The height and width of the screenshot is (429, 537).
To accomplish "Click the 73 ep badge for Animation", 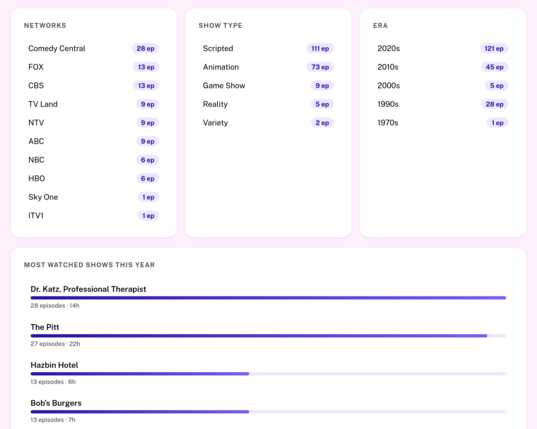I will [320, 67].
